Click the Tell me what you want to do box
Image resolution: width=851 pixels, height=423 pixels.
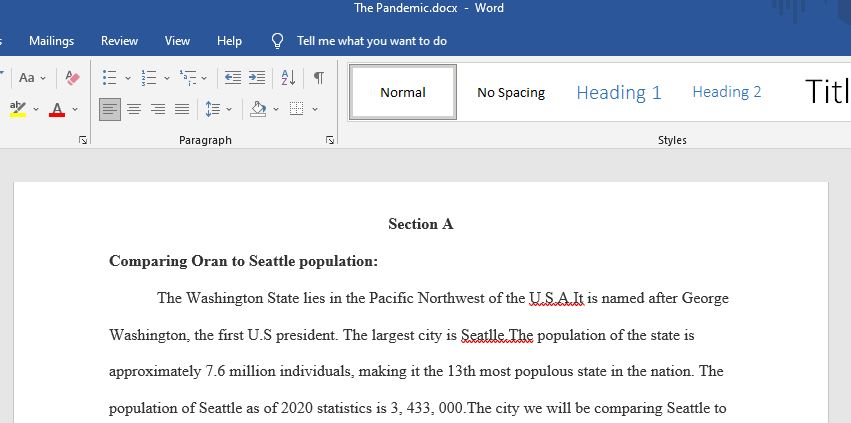tap(372, 41)
